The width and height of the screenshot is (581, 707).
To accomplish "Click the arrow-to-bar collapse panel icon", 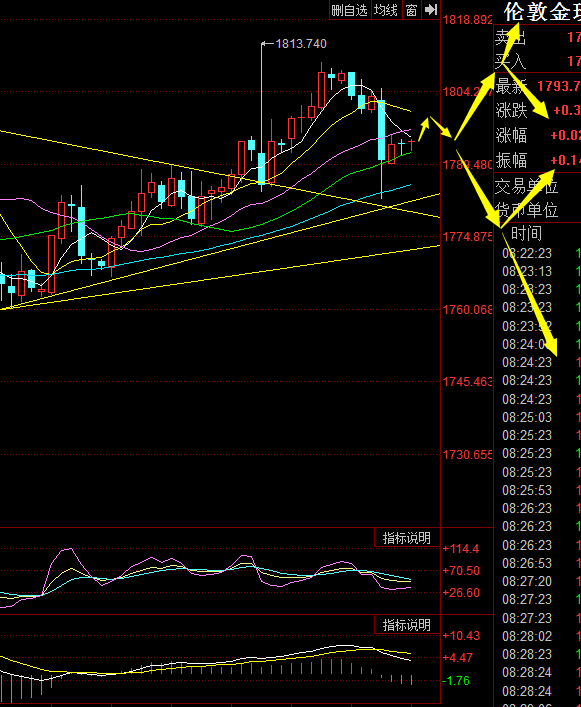I will 430,10.
